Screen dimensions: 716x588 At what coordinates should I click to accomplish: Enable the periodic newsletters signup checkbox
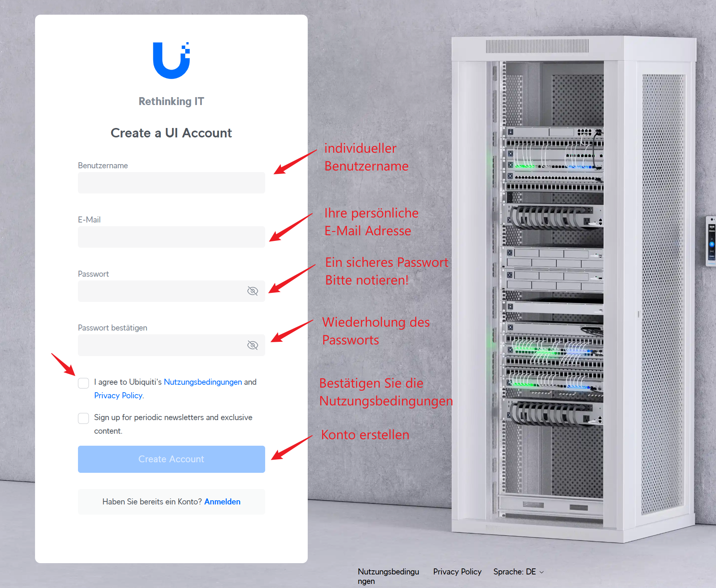pyautogui.click(x=84, y=418)
